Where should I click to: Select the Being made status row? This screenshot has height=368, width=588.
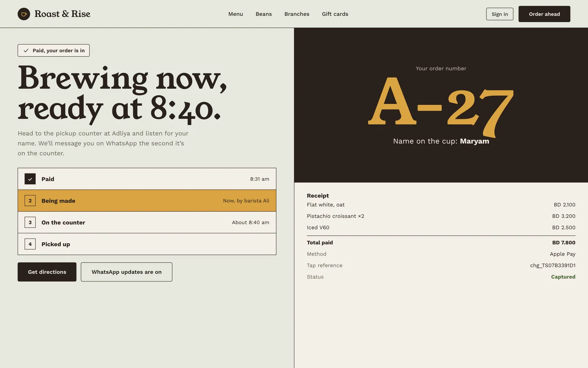pyautogui.click(x=147, y=201)
